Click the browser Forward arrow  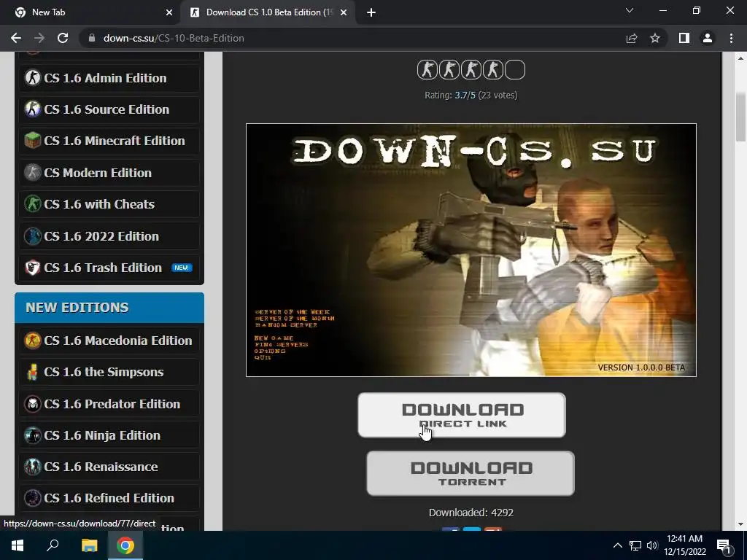tap(39, 38)
